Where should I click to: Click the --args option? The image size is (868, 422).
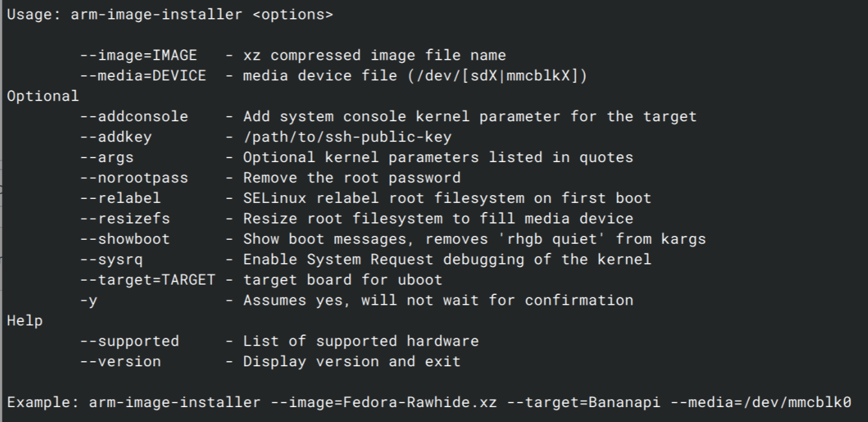pos(106,158)
